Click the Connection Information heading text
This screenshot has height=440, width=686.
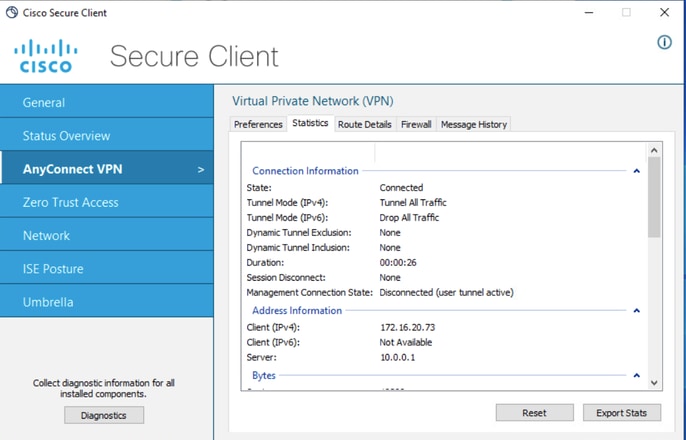coord(305,171)
